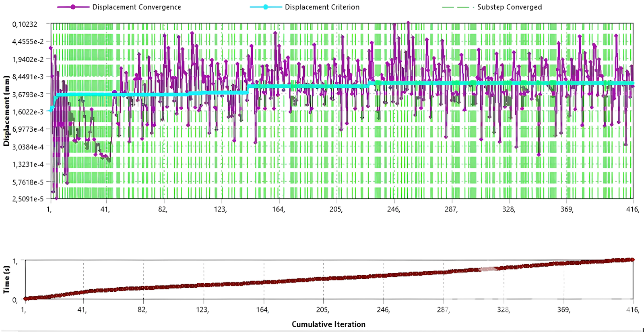This screenshot has height=332, width=644.
Task: Click the 416 tick label under displacement chart
Action: click(632, 210)
